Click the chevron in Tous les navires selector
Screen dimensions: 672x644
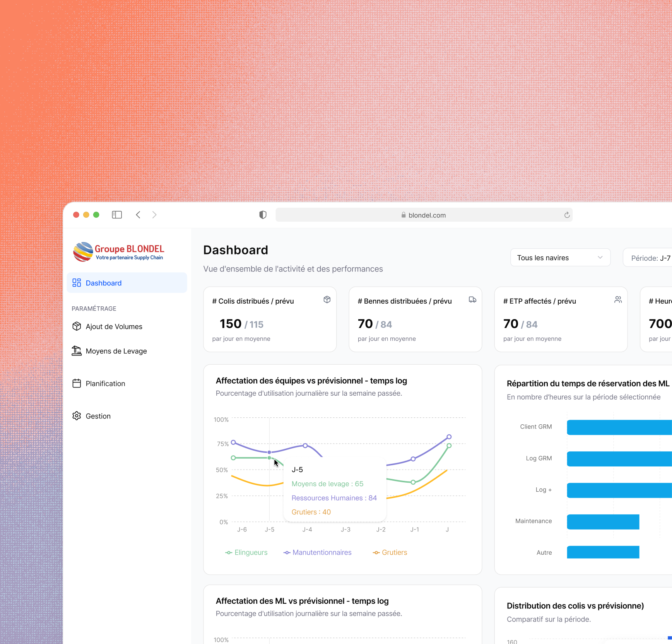pyautogui.click(x=600, y=258)
